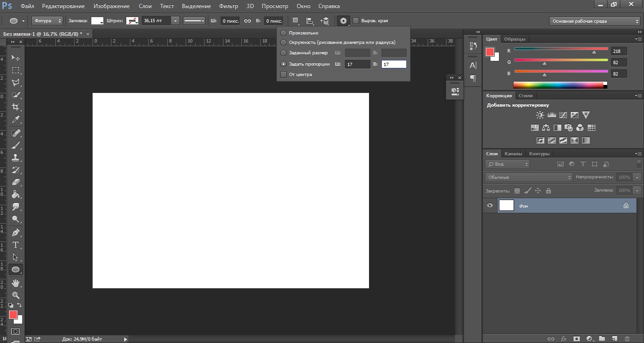644x343 pixels.
Task: Open the Просмотр menu
Action: [x=275, y=6]
